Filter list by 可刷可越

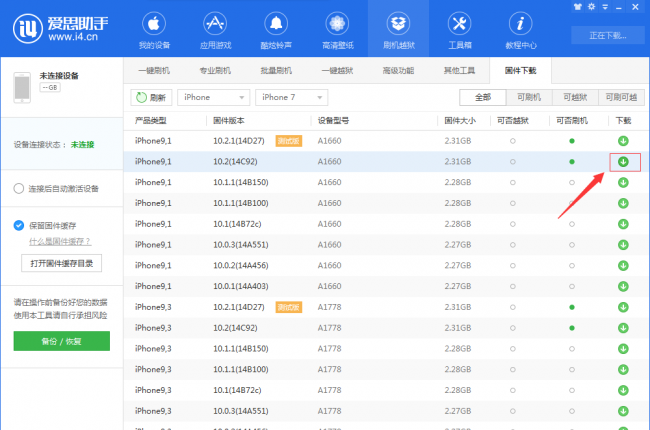pos(621,97)
